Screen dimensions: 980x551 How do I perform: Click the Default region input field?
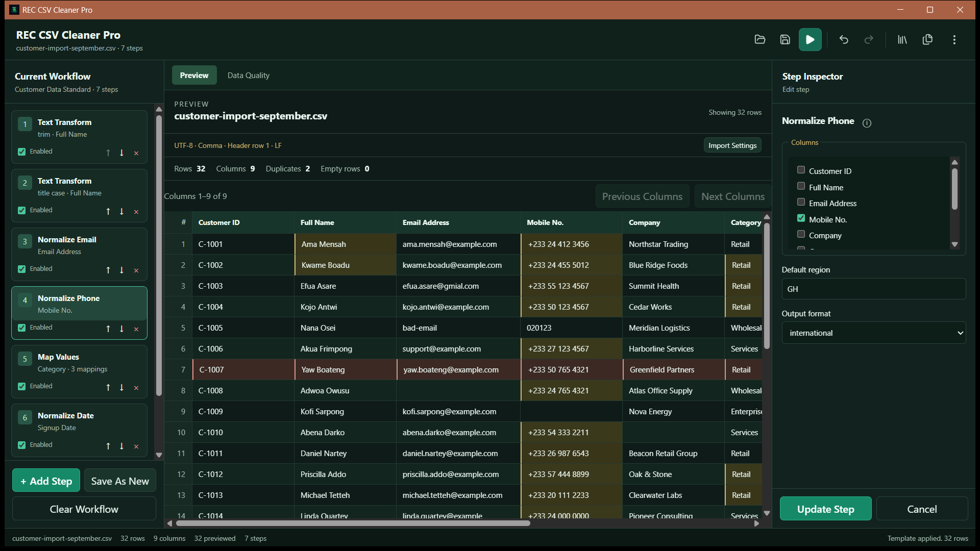pyautogui.click(x=873, y=289)
